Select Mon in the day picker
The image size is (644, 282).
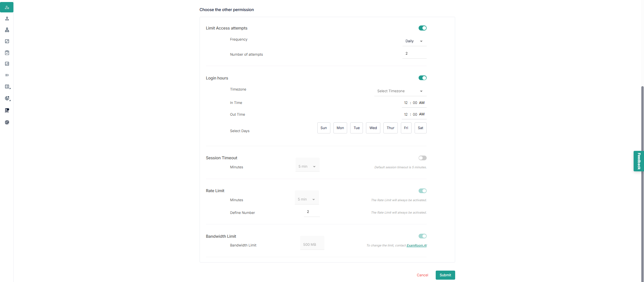click(x=340, y=128)
